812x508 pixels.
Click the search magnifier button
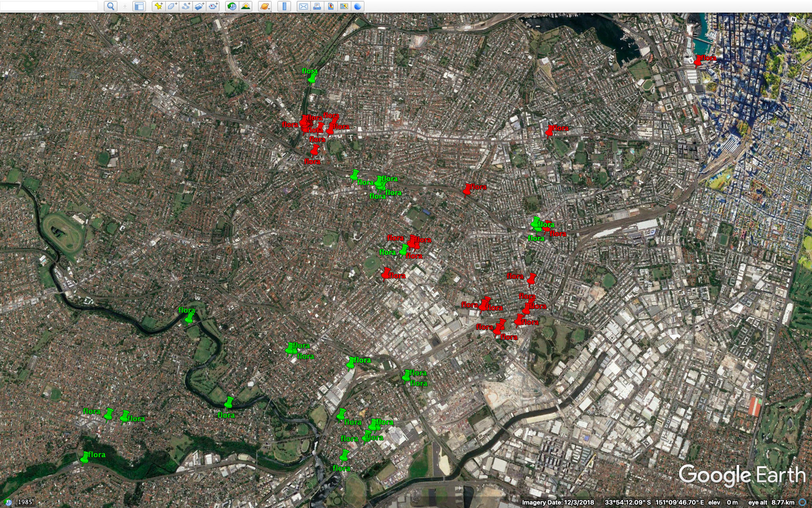(111, 6)
